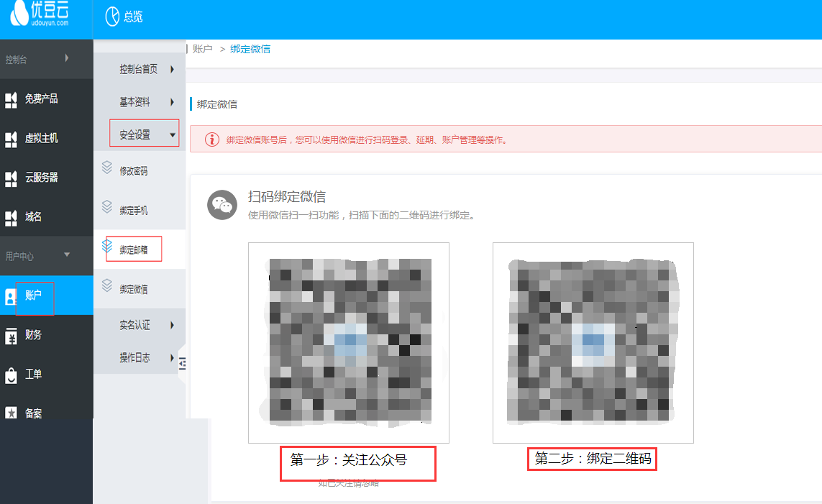The width and height of the screenshot is (822, 504).
Task: Click the 账户 user icon
Action: pyautogui.click(x=11, y=297)
